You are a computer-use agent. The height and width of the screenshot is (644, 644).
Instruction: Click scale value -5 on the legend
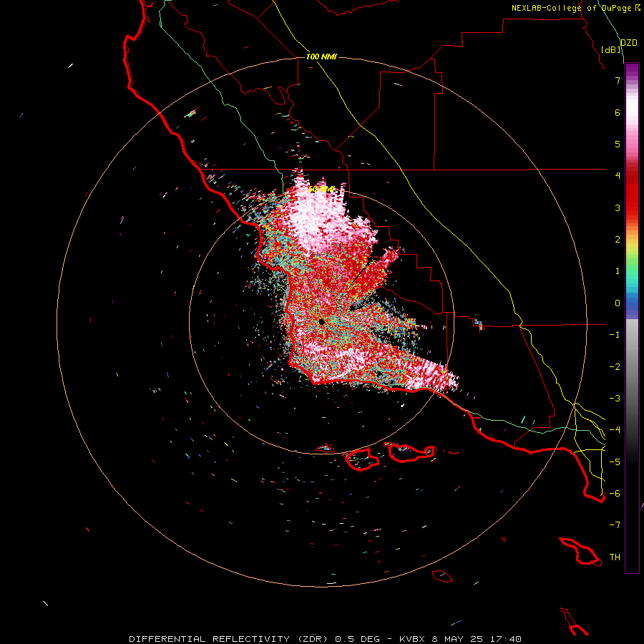(615, 462)
